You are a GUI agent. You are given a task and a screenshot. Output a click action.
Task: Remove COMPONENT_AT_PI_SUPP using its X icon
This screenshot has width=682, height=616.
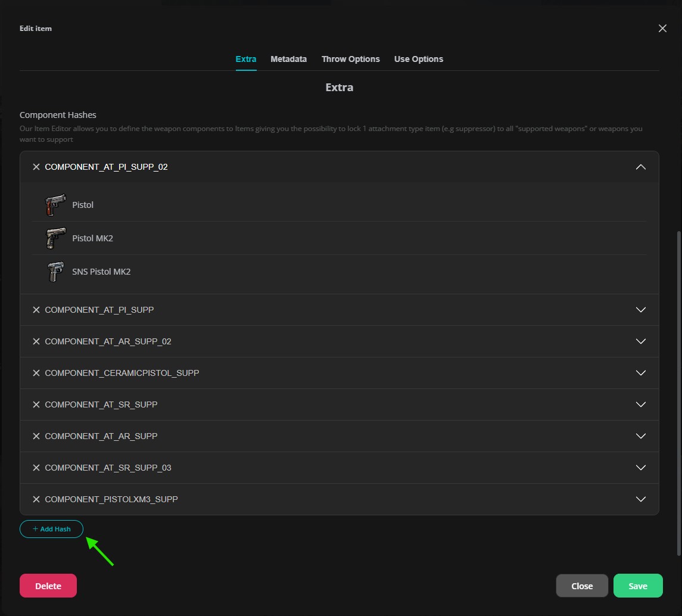[x=36, y=309]
